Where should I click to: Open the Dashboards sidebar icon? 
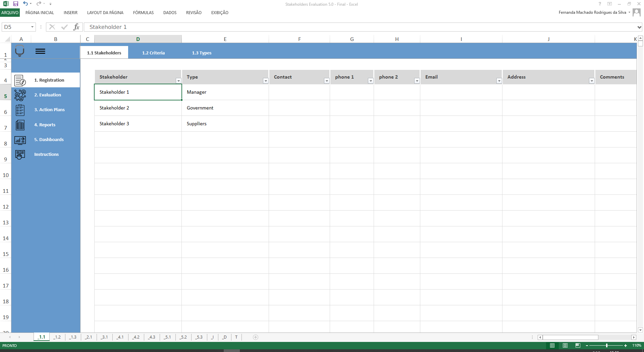point(20,140)
